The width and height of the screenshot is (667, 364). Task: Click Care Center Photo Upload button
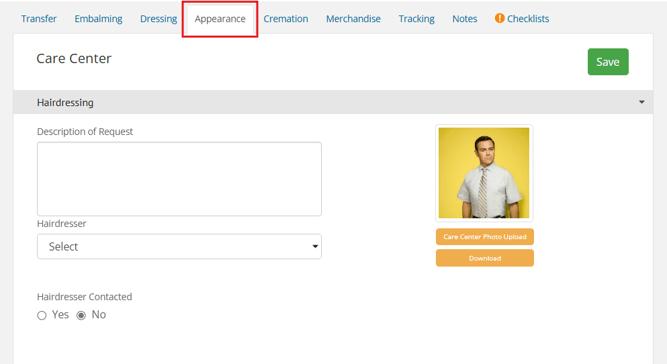tap(485, 237)
